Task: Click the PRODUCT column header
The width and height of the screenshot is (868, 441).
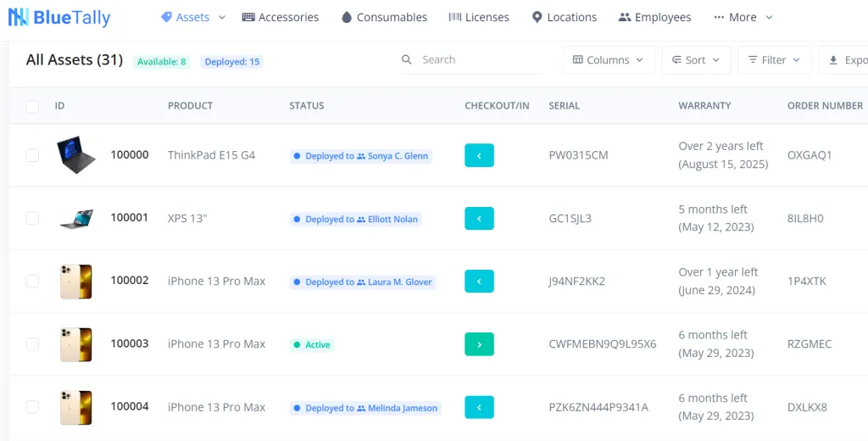Action: (191, 106)
